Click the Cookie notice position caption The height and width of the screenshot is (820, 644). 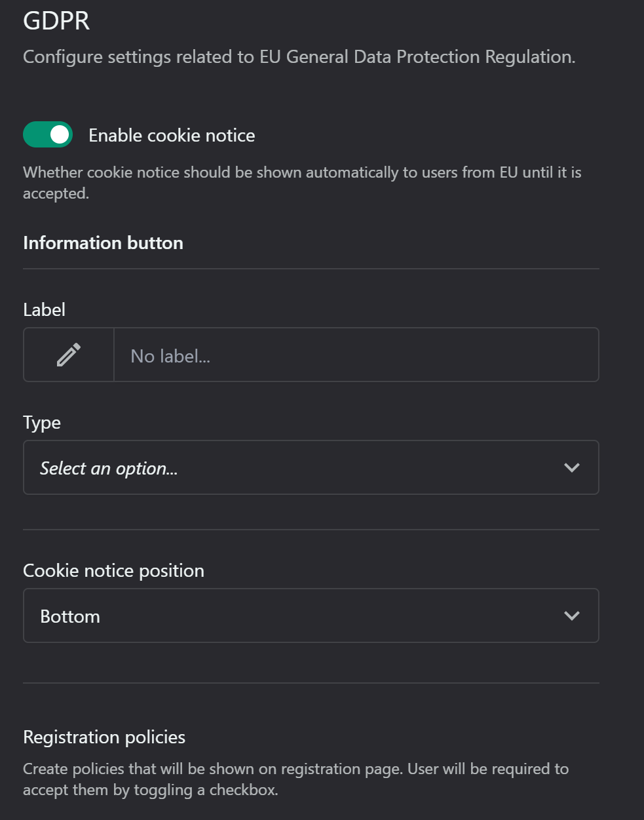[x=113, y=570]
